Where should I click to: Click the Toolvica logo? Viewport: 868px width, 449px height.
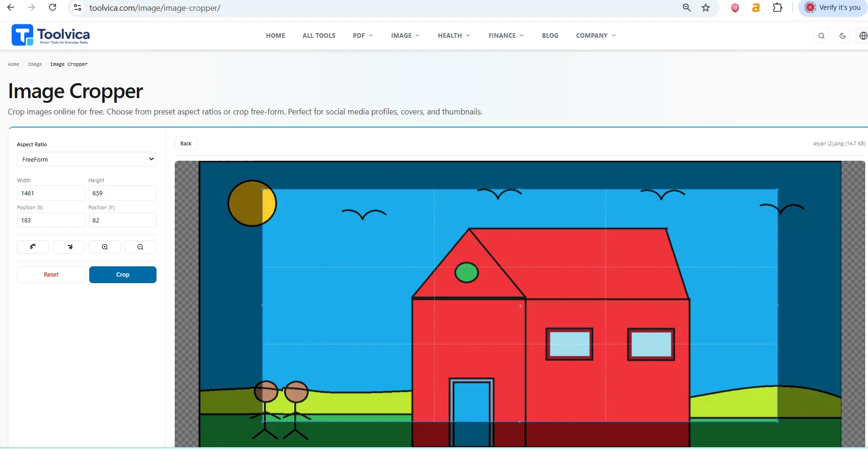pyautogui.click(x=50, y=35)
